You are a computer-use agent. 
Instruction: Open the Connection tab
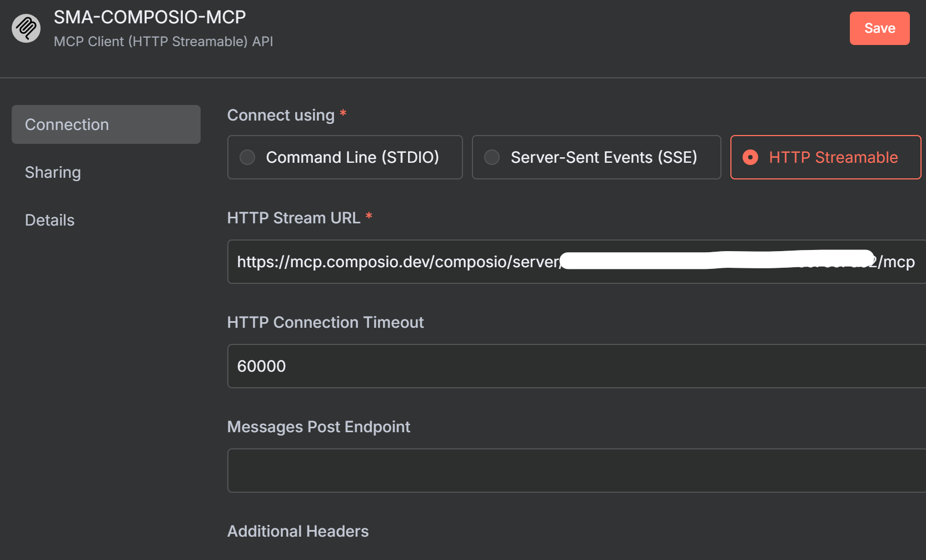(106, 124)
